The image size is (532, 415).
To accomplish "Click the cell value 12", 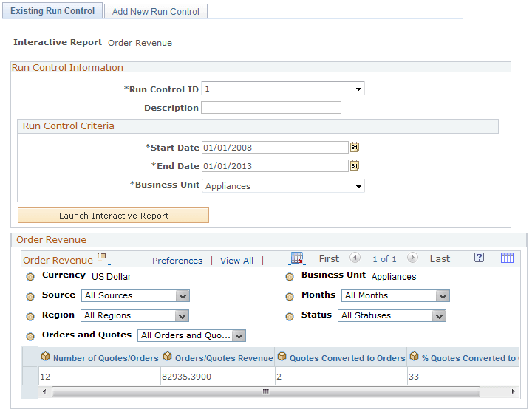I will (x=45, y=377).
